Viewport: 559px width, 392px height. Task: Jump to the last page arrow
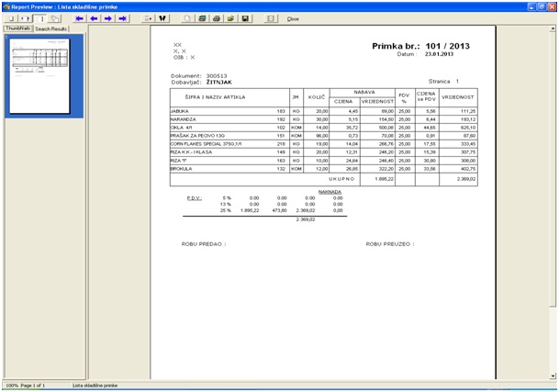[123, 18]
